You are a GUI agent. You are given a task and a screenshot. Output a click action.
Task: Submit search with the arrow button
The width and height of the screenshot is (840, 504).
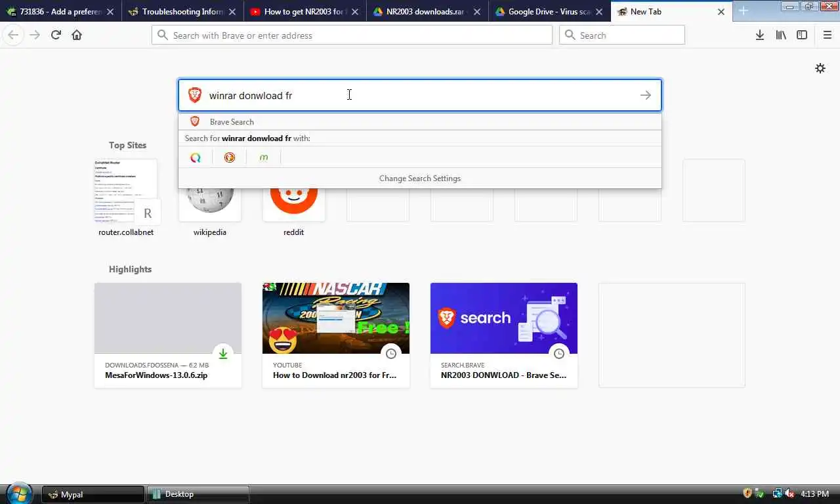(646, 95)
